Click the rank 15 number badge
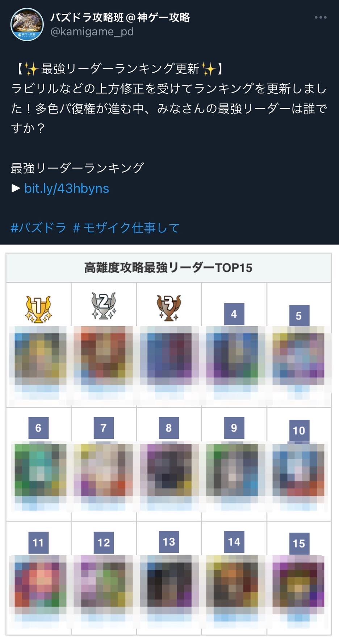 [x=299, y=543]
